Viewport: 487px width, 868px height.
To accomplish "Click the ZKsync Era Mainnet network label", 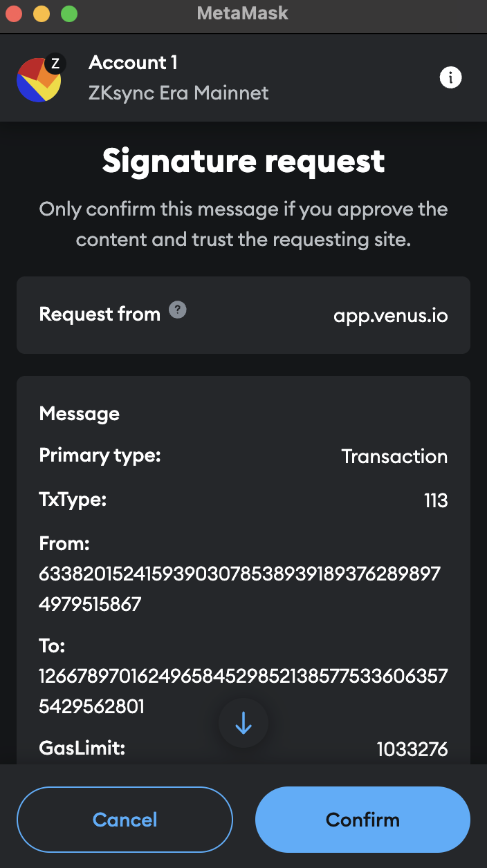I will click(178, 93).
